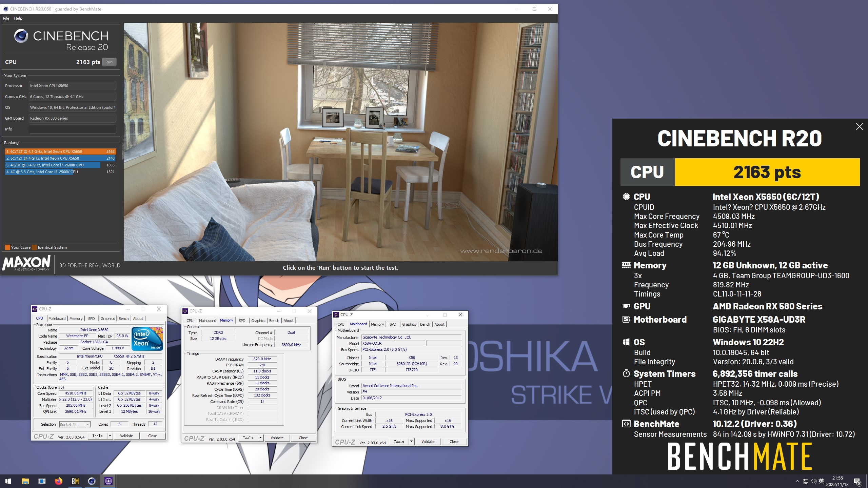Click the Processor field Intel Xeon CPU X5650

point(72,86)
